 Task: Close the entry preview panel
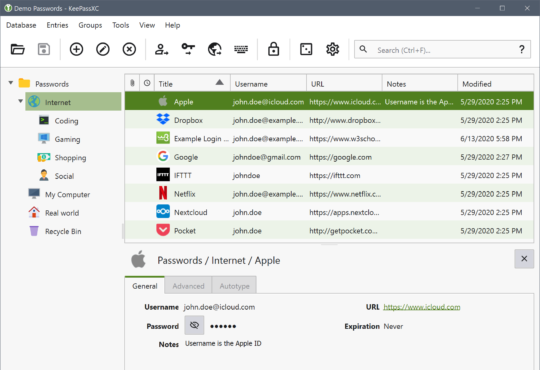coord(524,259)
